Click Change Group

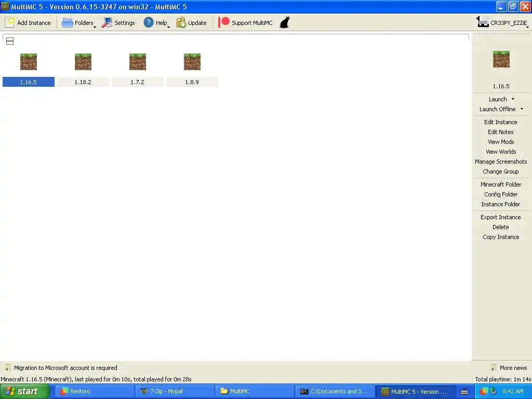(501, 171)
